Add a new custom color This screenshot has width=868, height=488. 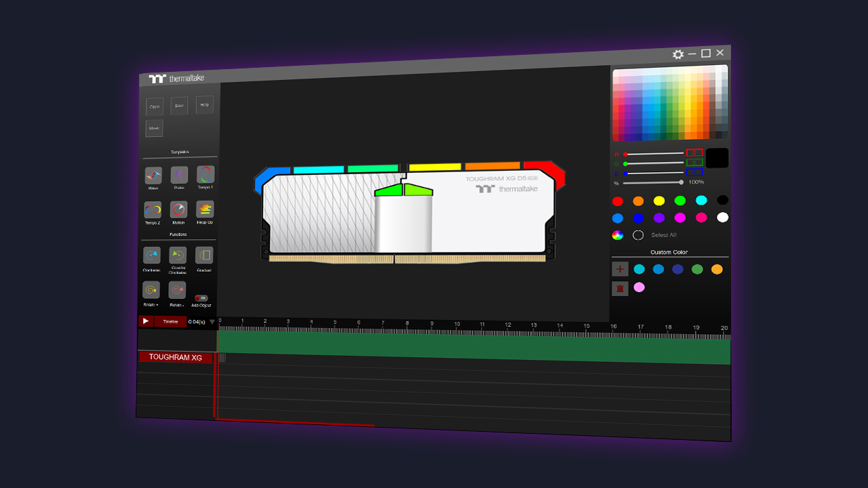click(620, 269)
